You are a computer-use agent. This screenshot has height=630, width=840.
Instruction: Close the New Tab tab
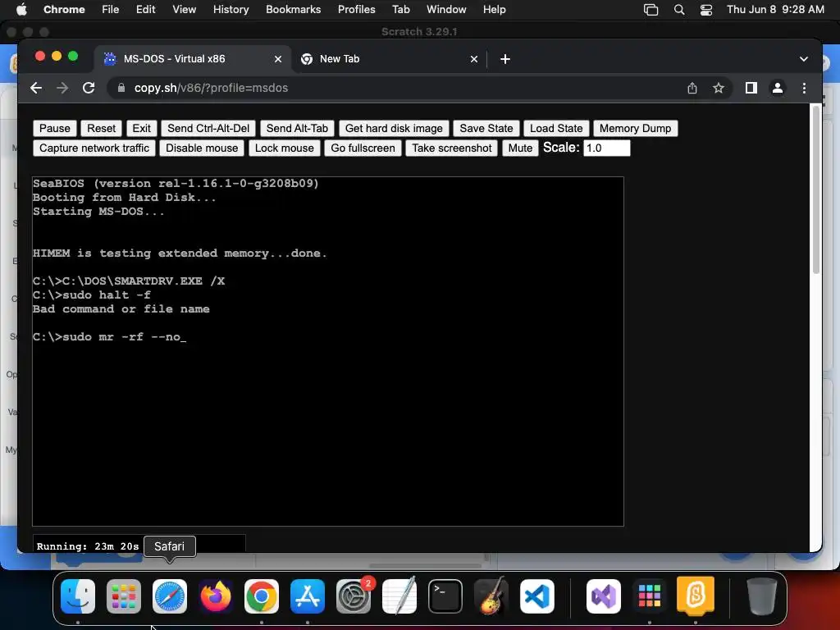473,59
